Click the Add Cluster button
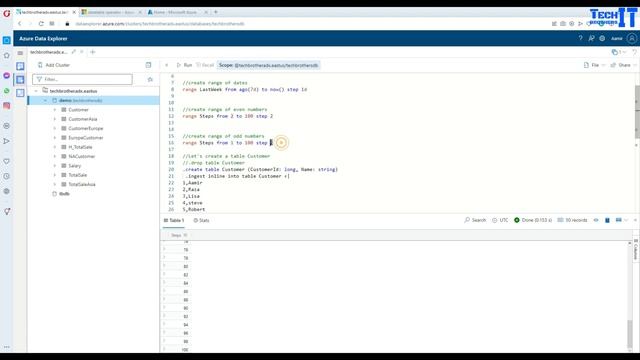Viewport: 640px width, 360px height. point(53,65)
